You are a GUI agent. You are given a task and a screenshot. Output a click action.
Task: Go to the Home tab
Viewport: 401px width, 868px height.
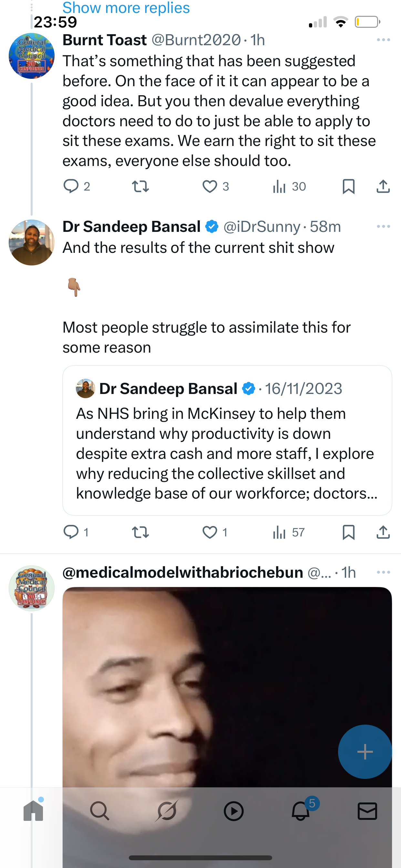point(33,811)
